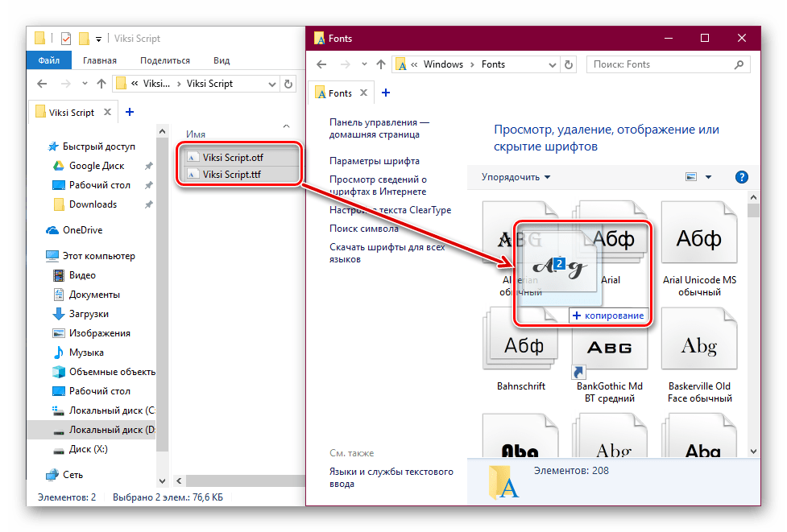Go up one level in Viksi Script window
This screenshot has width=787, height=532.
coord(101,84)
